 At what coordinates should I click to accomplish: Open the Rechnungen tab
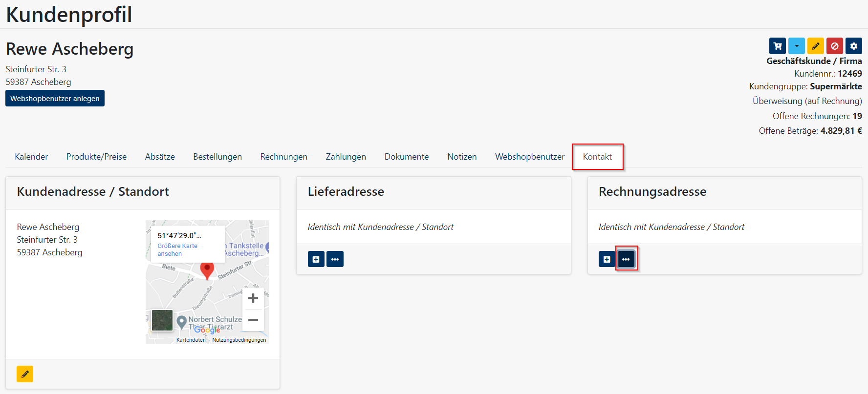pyautogui.click(x=284, y=157)
